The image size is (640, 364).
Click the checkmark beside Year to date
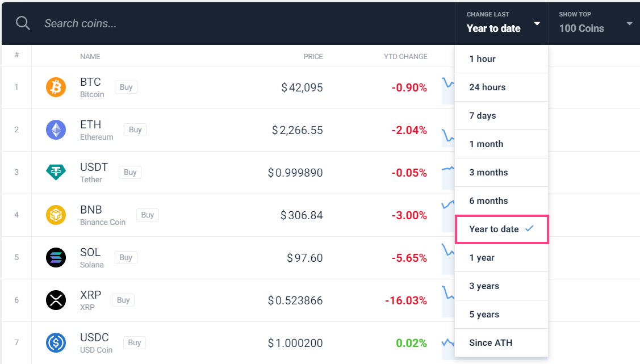click(529, 229)
